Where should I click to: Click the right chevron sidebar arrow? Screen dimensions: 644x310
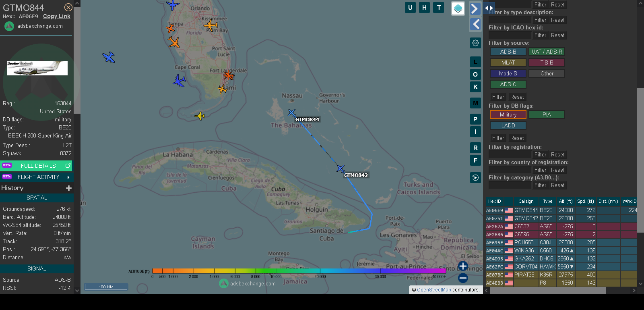[475, 8]
